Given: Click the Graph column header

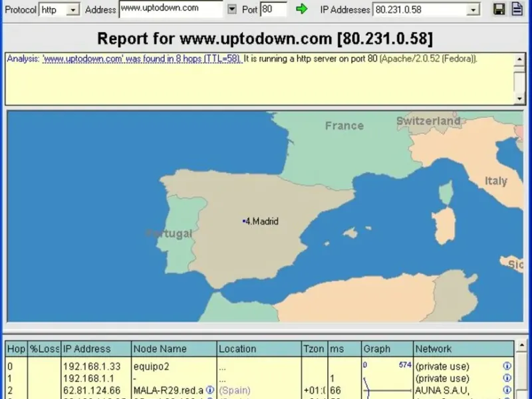Looking at the screenshot, I should pyautogui.click(x=387, y=348).
